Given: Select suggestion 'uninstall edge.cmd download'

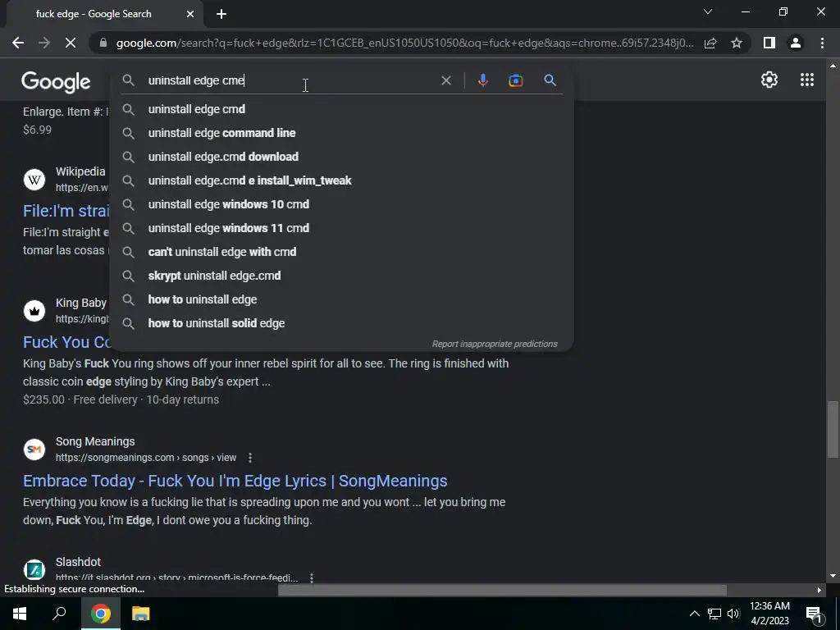Looking at the screenshot, I should click(342, 157).
